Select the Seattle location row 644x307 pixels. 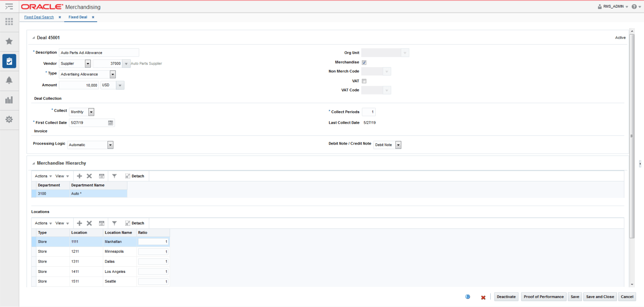(101, 282)
